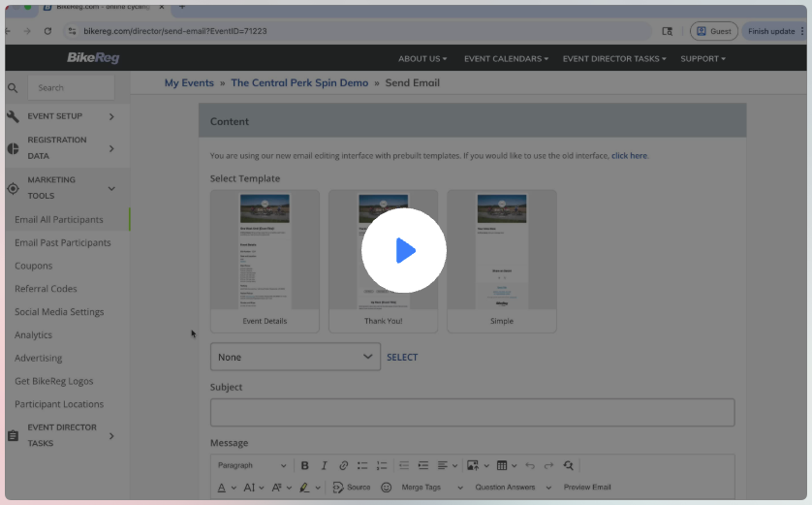Open the font size dropdown
Viewport: 812px width, 505px height.
(x=254, y=488)
